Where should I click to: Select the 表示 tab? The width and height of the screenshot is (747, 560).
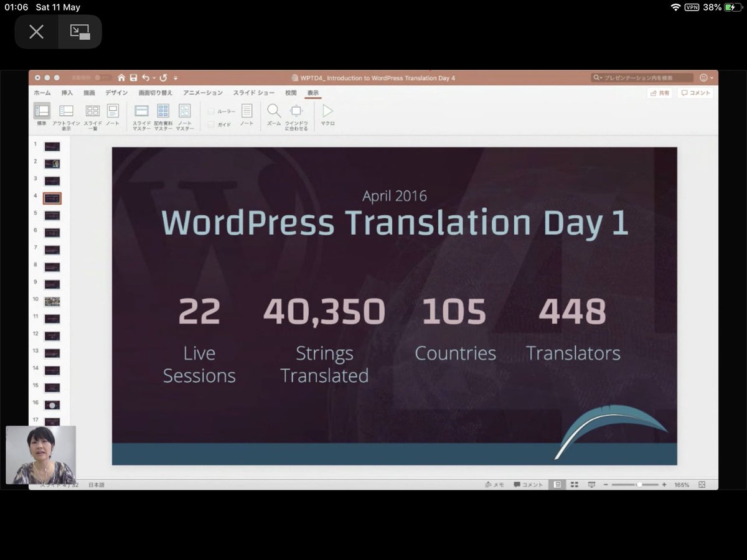pyautogui.click(x=312, y=93)
